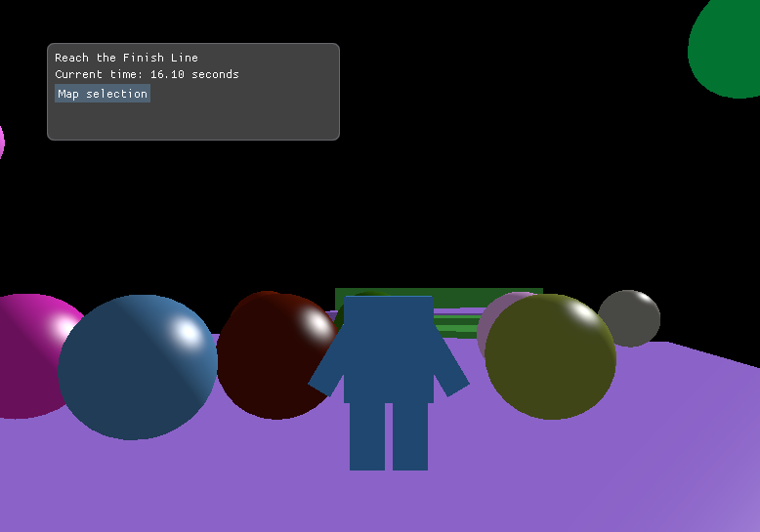Viewport: 760px width, 532px height.
Task: Click the small gray sphere
Action: tap(631, 317)
